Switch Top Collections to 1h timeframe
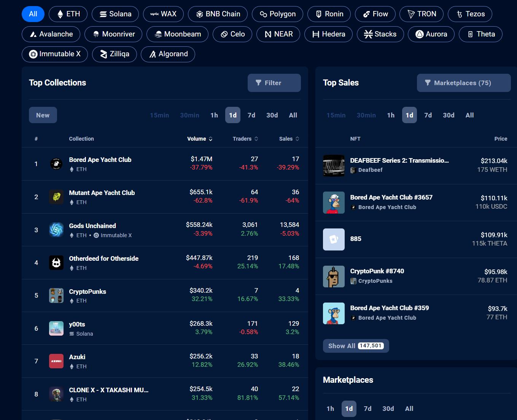Image resolution: width=517 pixels, height=420 pixels. (x=214, y=115)
